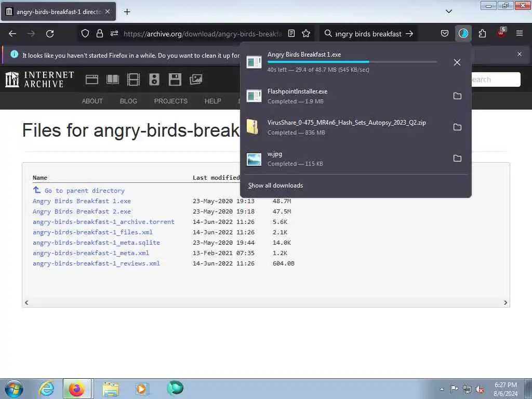
Task: Open uBlock extension icon with badge
Action: point(501,33)
